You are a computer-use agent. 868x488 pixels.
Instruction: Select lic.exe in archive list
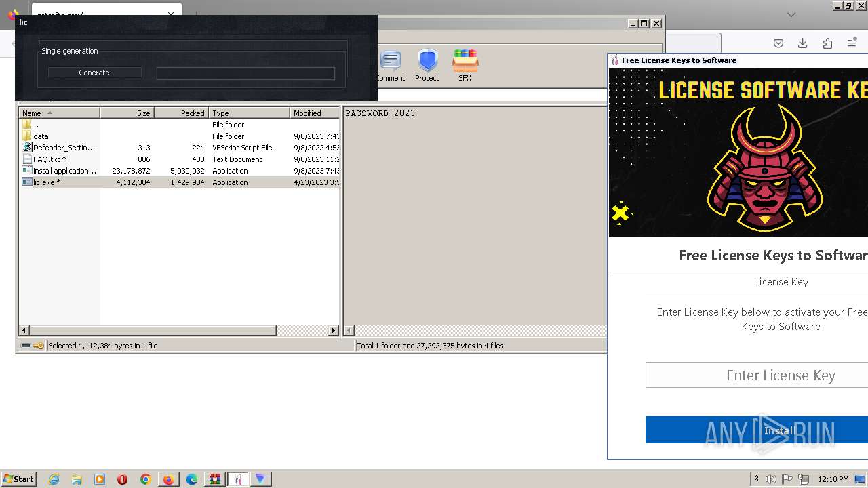tap(180, 182)
